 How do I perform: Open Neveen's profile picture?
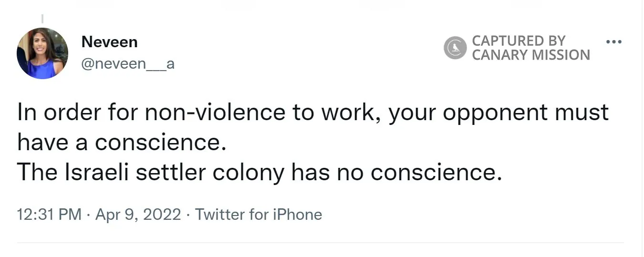42,53
